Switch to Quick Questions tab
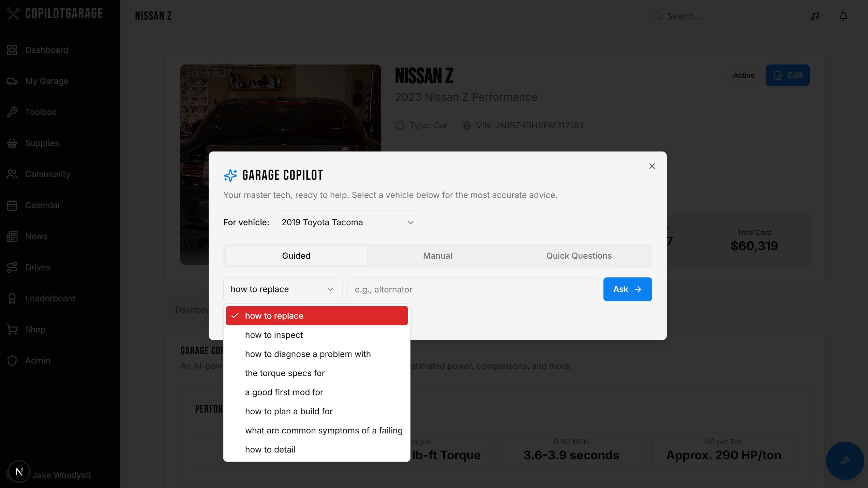 tap(579, 256)
